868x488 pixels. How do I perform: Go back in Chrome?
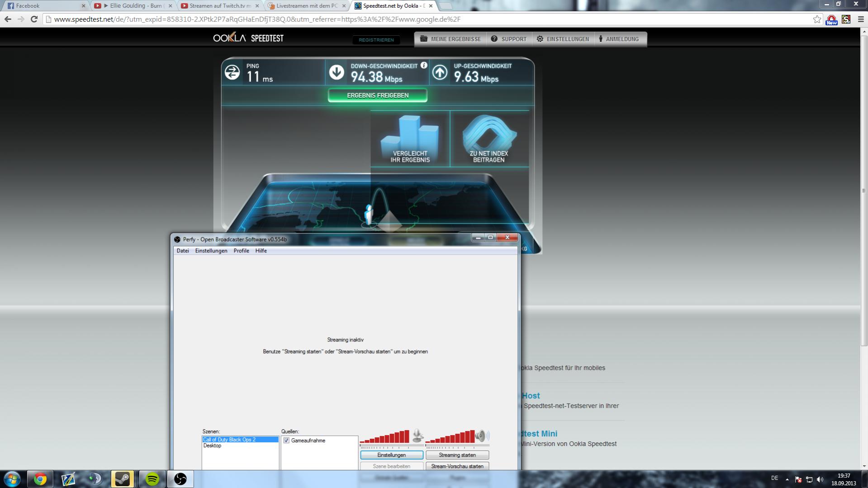[8, 19]
